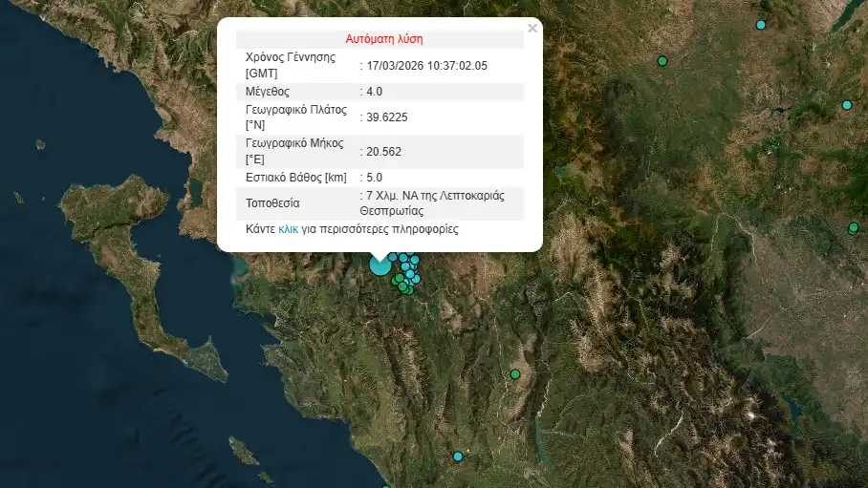The width and height of the screenshot is (868, 488).
Task: Click the longitude value 20.562
Action: coord(383,151)
